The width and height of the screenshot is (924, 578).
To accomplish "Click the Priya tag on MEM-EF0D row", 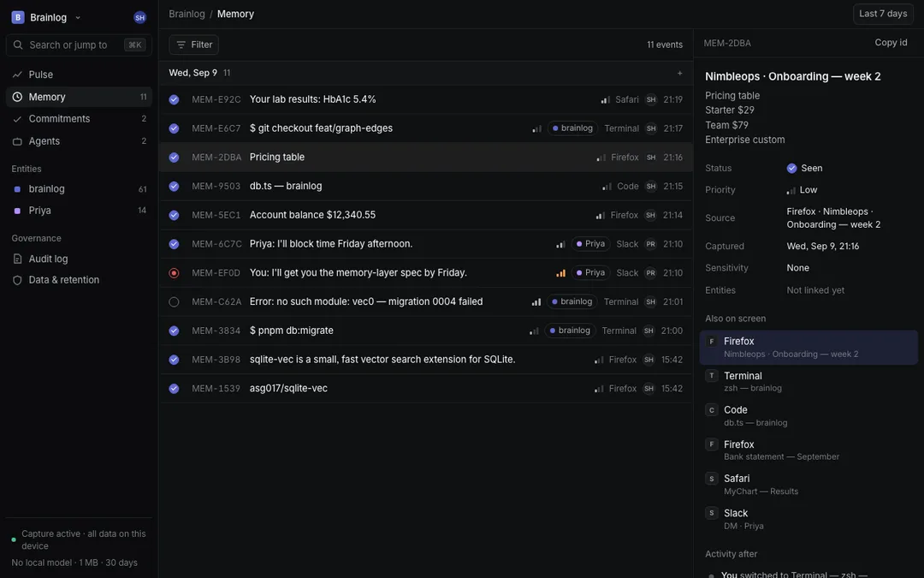I will pos(590,272).
